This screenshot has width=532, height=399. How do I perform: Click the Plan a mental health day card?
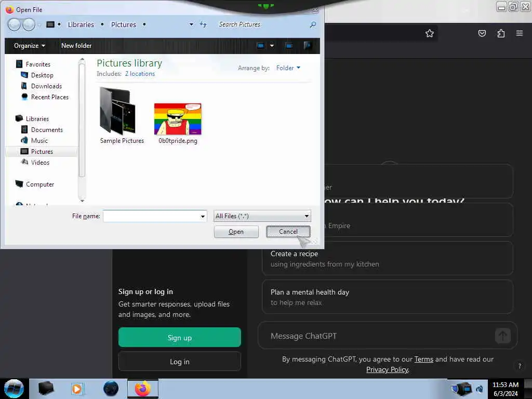(x=387, y=297)
